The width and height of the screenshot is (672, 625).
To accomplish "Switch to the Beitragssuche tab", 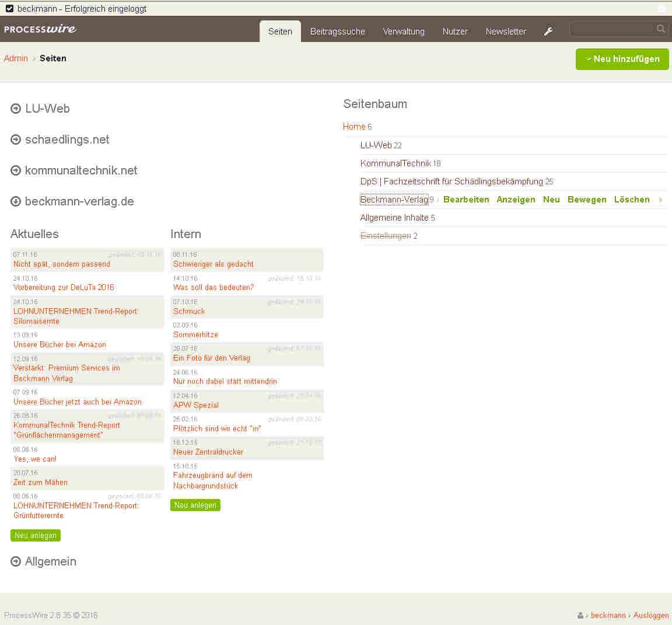I will click(337, 32).
